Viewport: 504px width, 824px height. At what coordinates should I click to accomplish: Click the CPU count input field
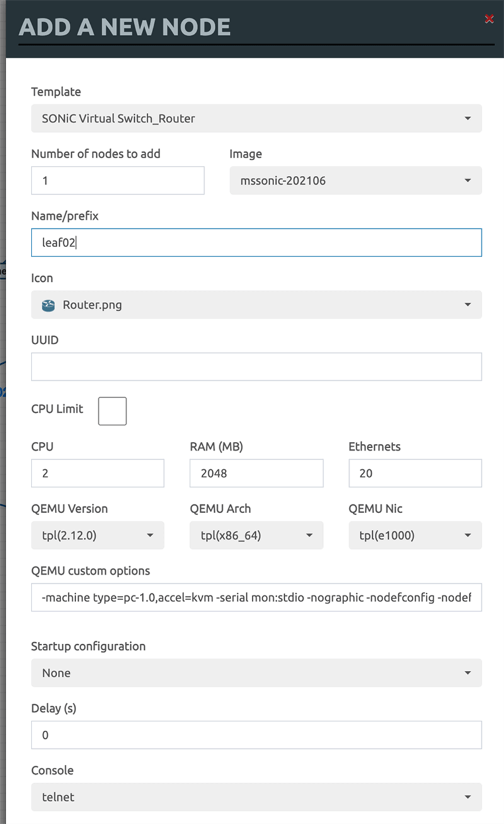pyautogui.click(x=98, y=473)
